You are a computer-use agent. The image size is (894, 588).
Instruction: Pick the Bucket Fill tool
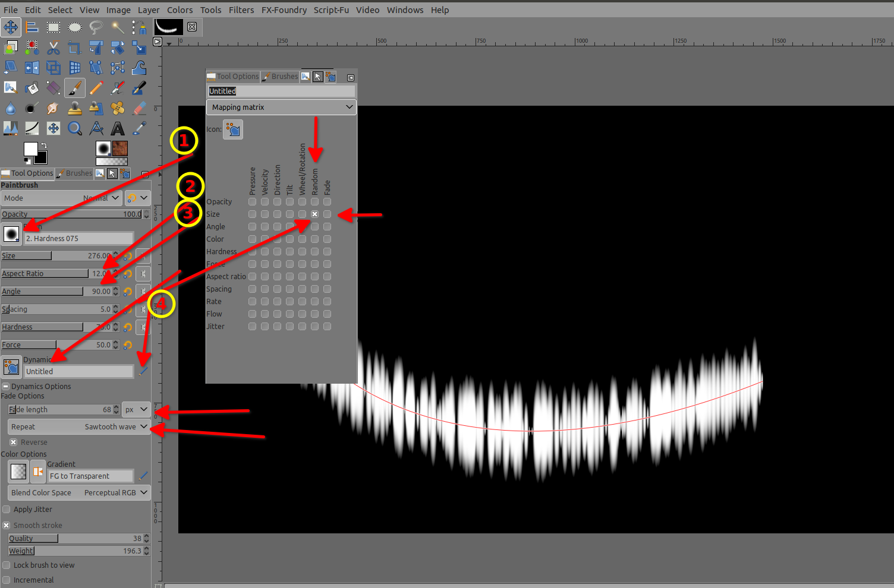tap(32, 88)
